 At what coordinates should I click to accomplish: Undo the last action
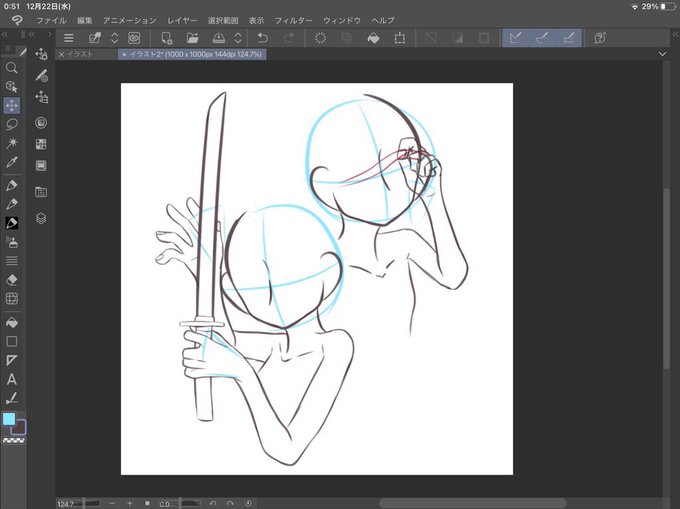pyautogui.click(x=262, y=38)
